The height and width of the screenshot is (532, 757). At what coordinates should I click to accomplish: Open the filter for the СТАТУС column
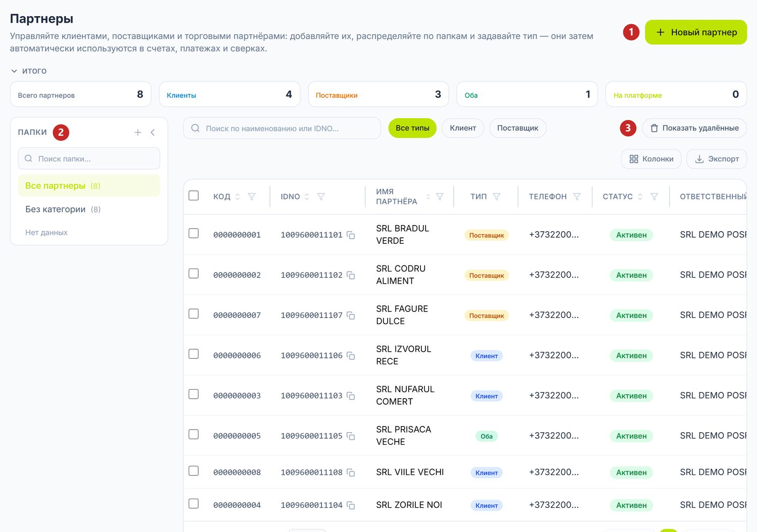[654, 197]
